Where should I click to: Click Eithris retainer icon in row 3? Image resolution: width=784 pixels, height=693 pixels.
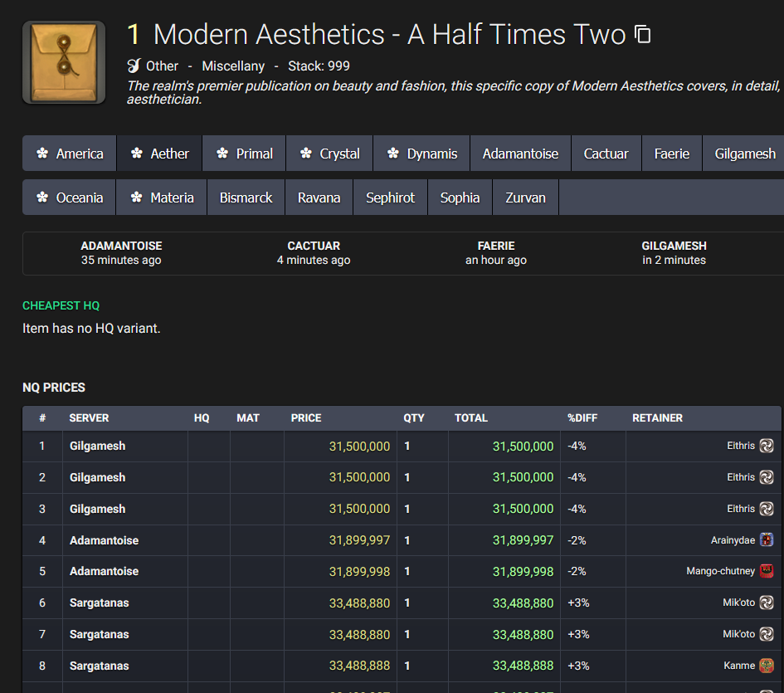pyautogui.click(x=767, y=509)
